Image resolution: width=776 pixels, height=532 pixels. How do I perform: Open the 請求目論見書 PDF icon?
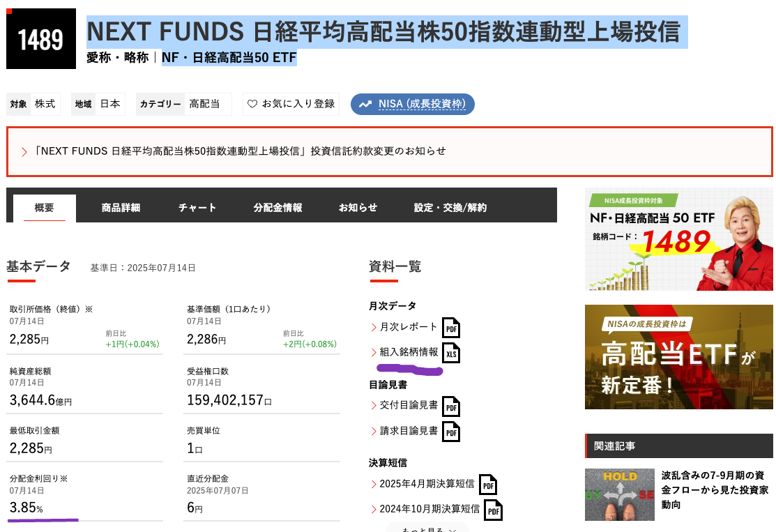(451, 432)
